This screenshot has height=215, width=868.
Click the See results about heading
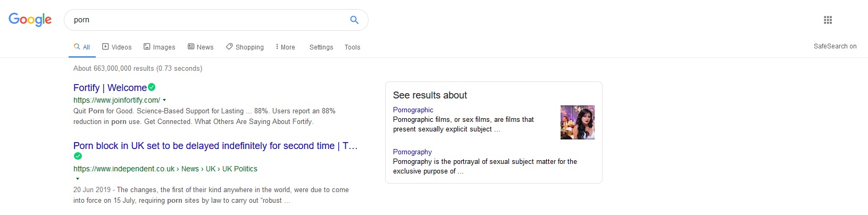pos(430,95)
